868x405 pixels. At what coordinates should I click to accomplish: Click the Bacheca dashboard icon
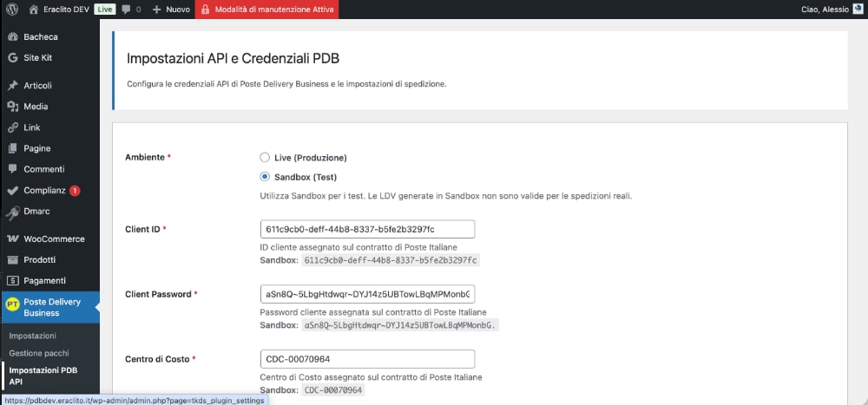tap(12, 36)
